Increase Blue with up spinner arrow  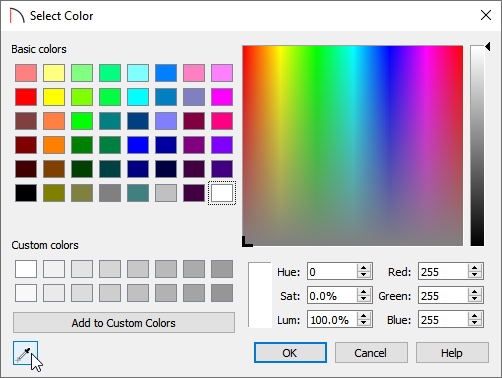pos(475,315)
